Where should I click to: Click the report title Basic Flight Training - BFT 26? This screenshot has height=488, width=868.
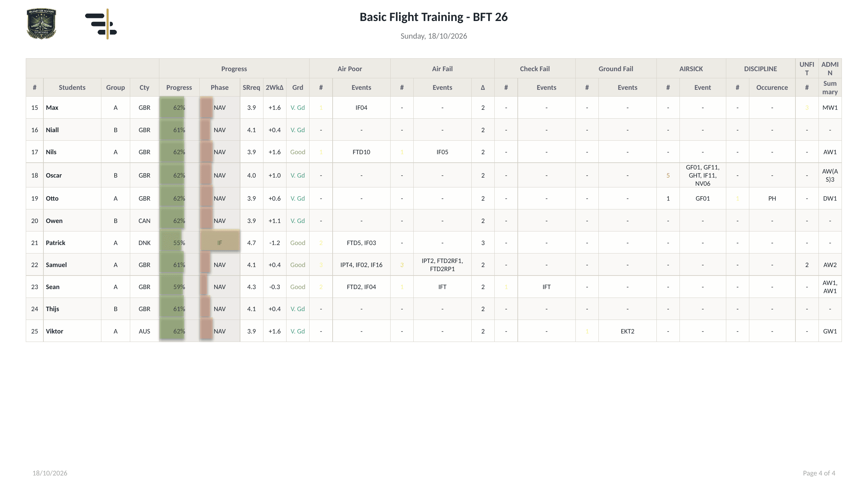tap(434, 17)
